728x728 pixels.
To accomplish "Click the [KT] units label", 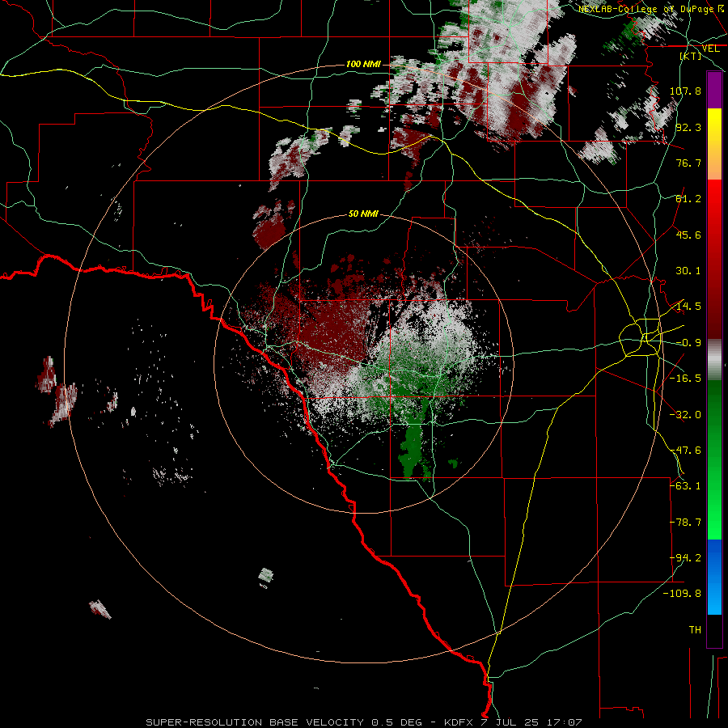I will (x=691, y=56).
